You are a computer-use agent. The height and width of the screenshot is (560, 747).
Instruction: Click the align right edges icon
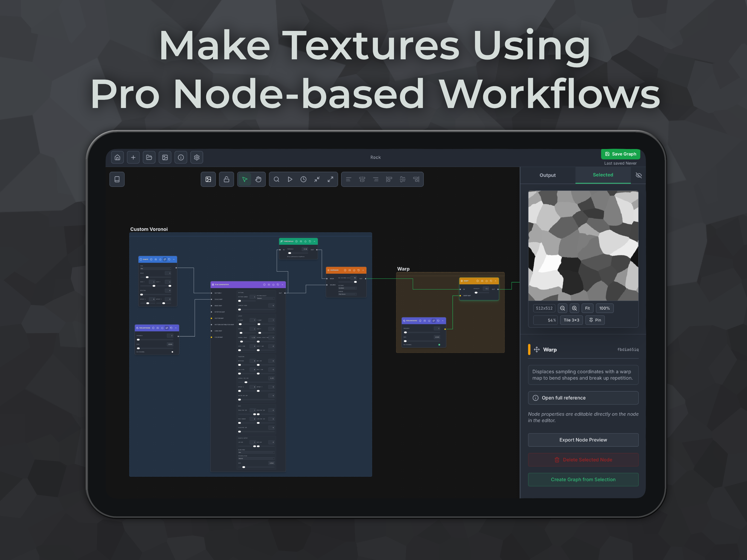416,179
